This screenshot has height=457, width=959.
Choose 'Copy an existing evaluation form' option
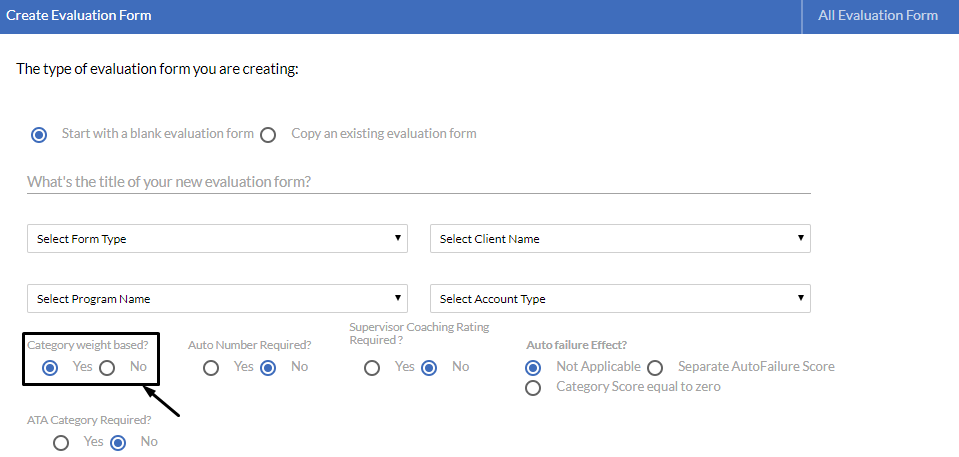(268, 135)
